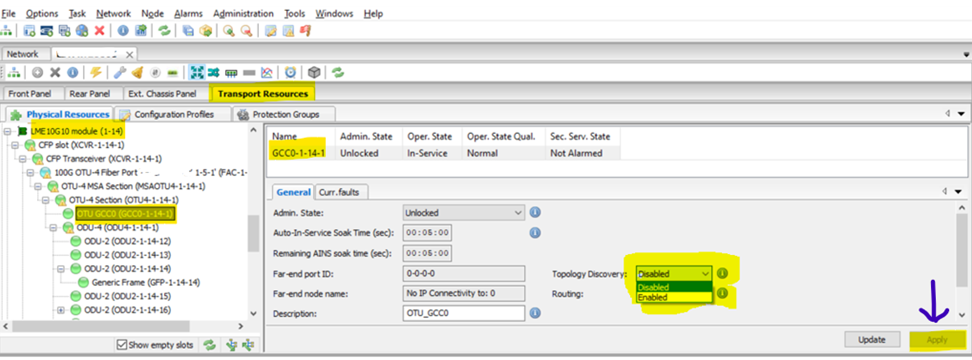The image size is (972, 360).
Task: Click info icon beside Auto-In-Service Soak Time
Action: [x=535, y=233]
